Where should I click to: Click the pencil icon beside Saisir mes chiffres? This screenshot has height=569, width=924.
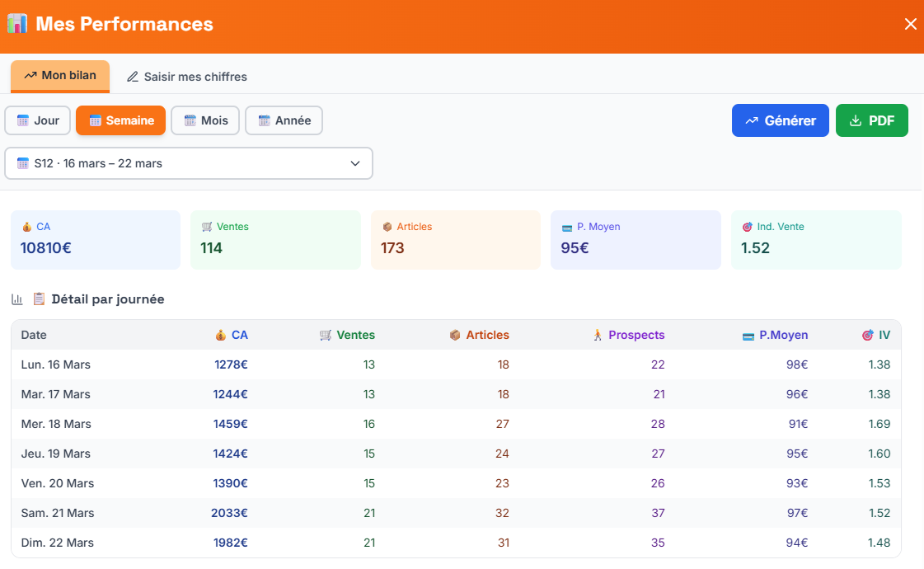coord(133,77)
